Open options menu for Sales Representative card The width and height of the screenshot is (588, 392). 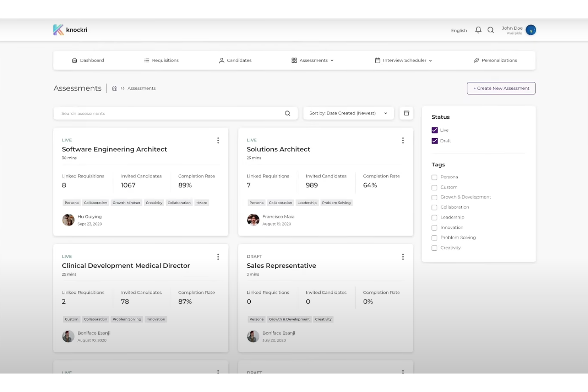pos(403,257)
